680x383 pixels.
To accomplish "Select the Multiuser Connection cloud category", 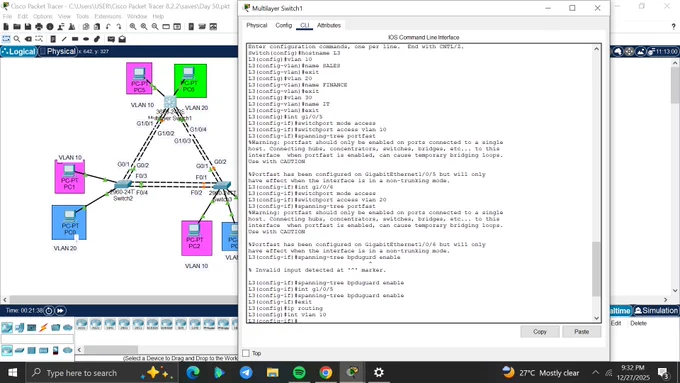I will (x=68, y=327).
